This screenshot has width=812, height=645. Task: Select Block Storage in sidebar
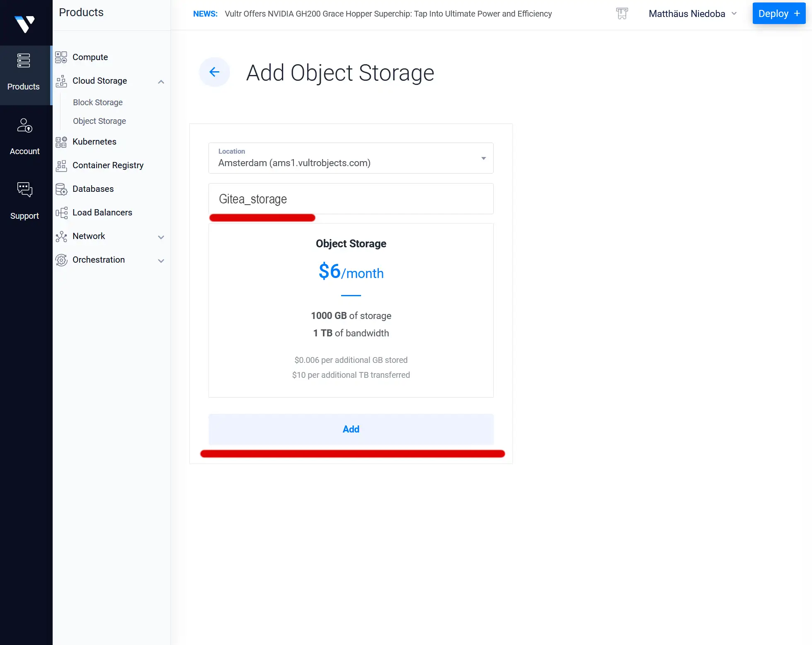pyautogui.click(x=97, y=102)
